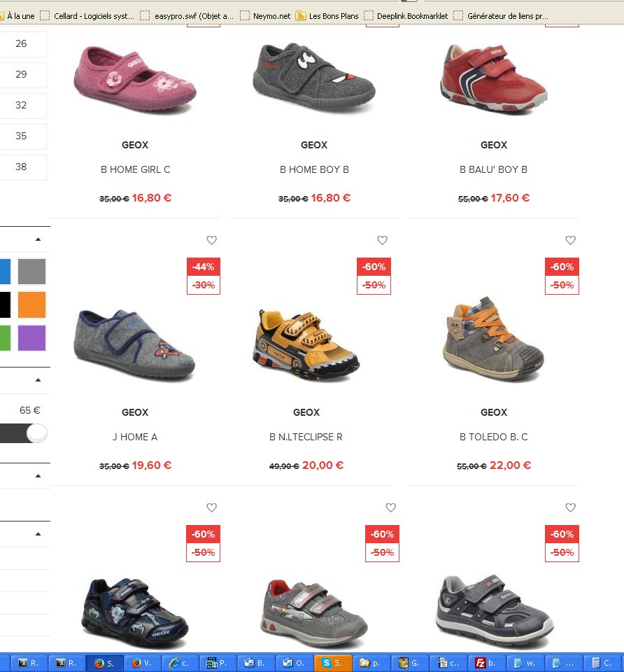This screenshot has width=624, height=672.
Task: Select shoe size 26 filter
Action: (22, 43)
